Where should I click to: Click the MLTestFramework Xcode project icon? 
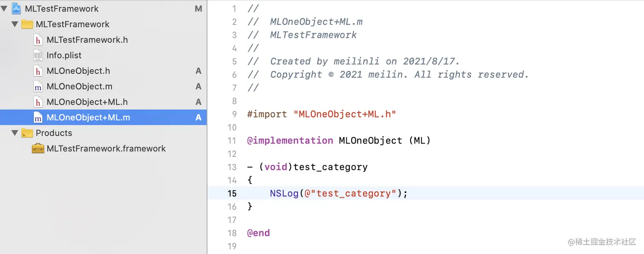pyautogui.click(x=17, y=9)
